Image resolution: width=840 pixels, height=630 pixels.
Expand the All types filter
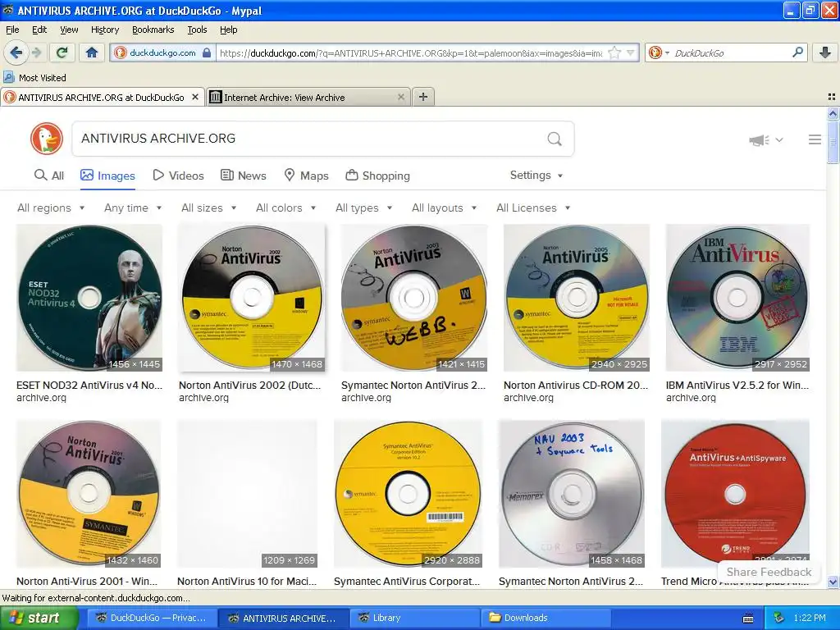pyautogui.click(x=363, y=208)
